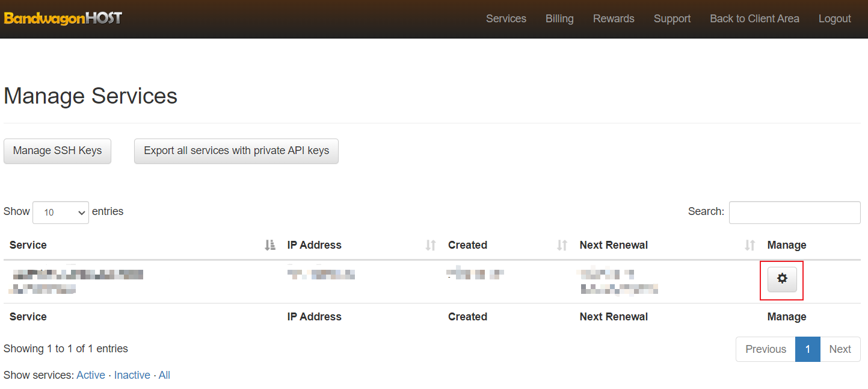Click the Manage SSH Keys button
The width and height of the screenshot is (868, 389).
coord(58,151)
